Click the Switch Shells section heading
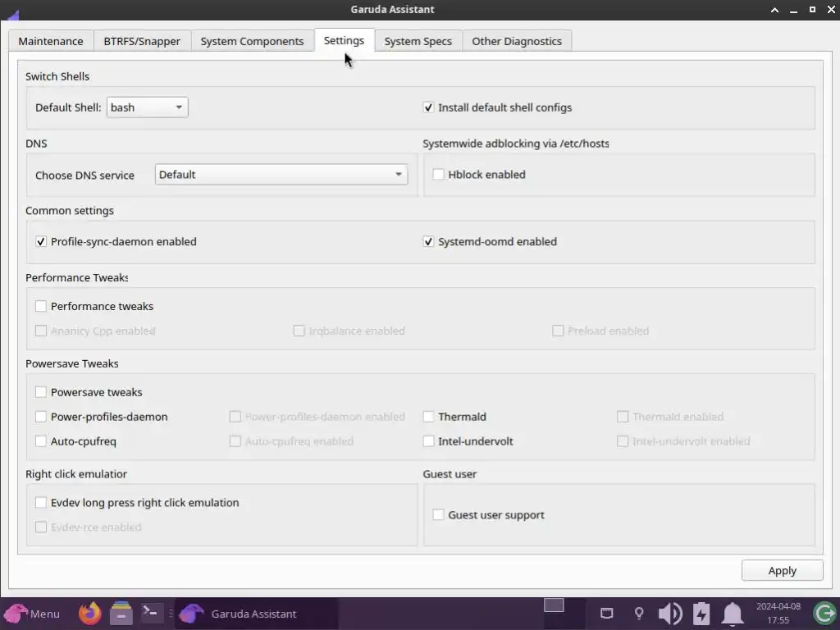This screenshot has height=630, width=840. [57, 76]
